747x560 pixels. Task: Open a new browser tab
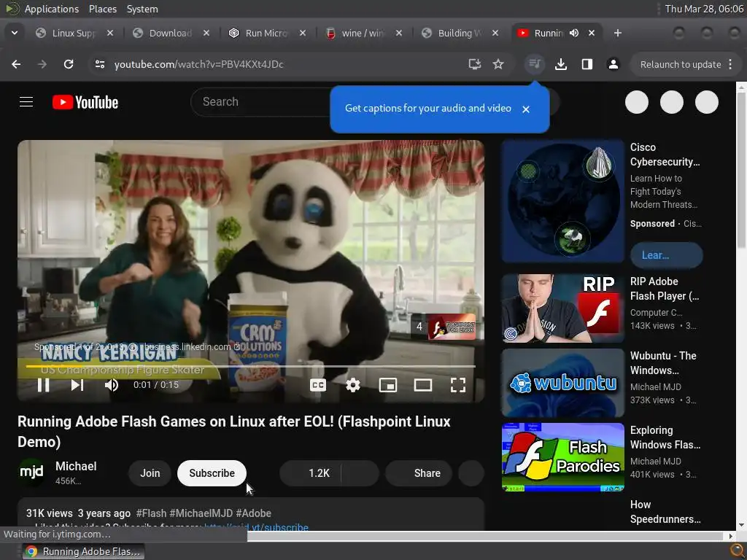[x=617, y=33]
